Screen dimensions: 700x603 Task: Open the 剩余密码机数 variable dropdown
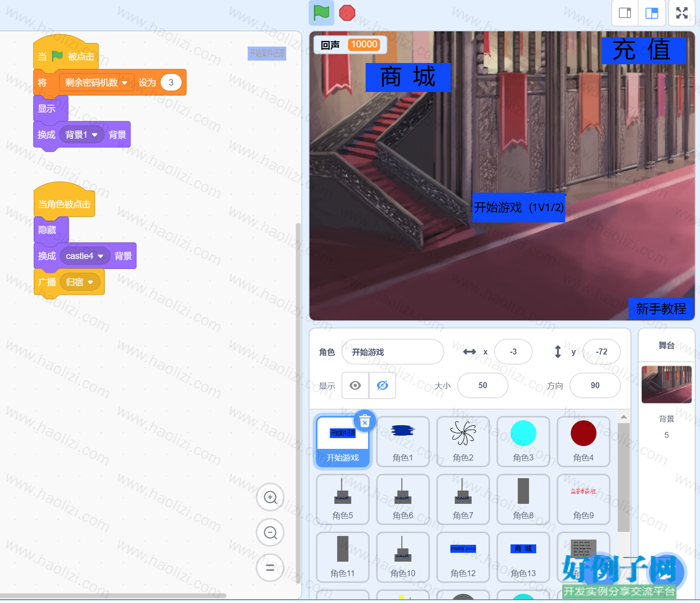click(x=97, y=83)
